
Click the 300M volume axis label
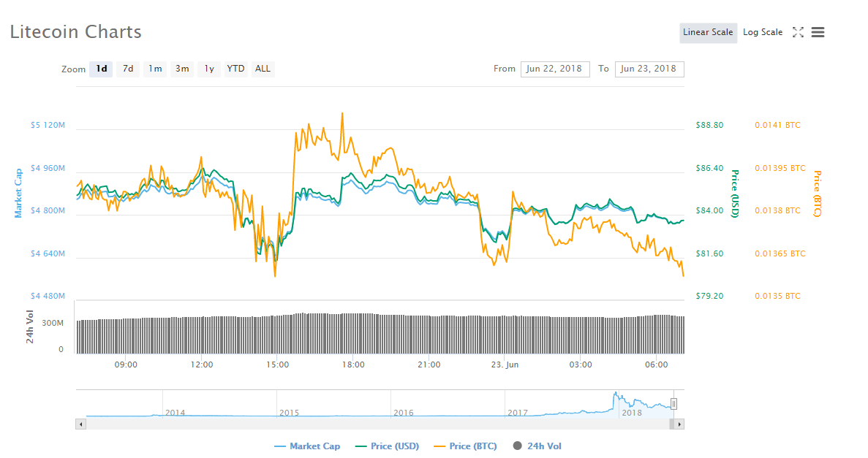53,323
